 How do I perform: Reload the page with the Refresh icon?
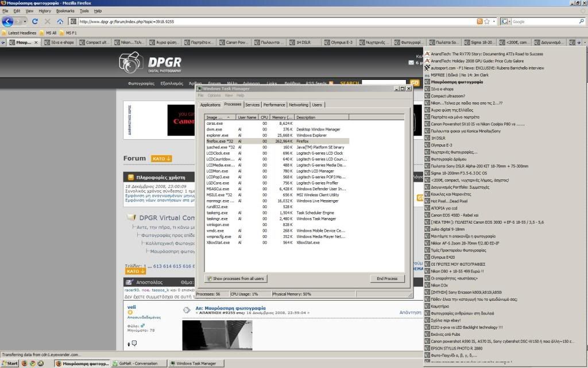(x=35, y=21)
